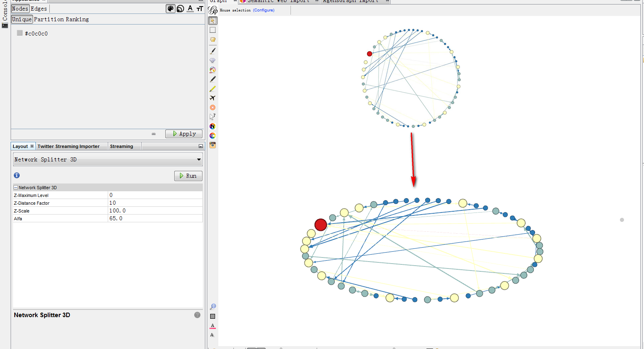
Task: Toggle the Nodes button in Appearance
Action: pos(20,9)
